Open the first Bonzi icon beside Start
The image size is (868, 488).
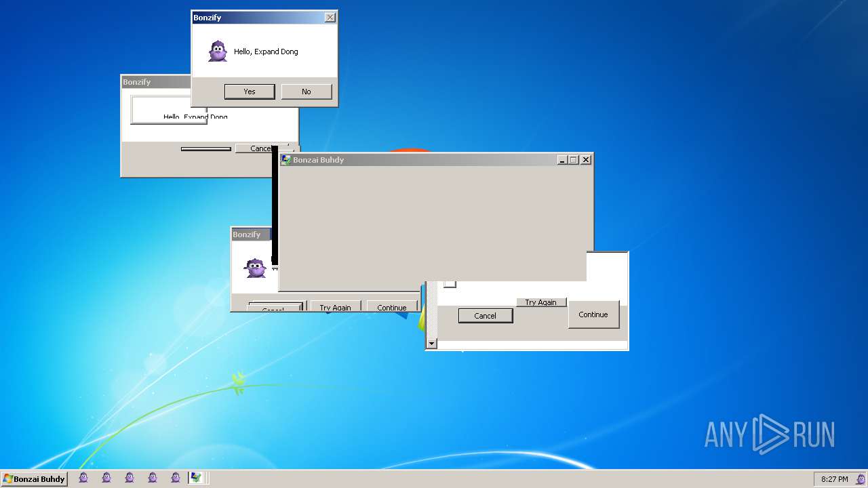83,478
